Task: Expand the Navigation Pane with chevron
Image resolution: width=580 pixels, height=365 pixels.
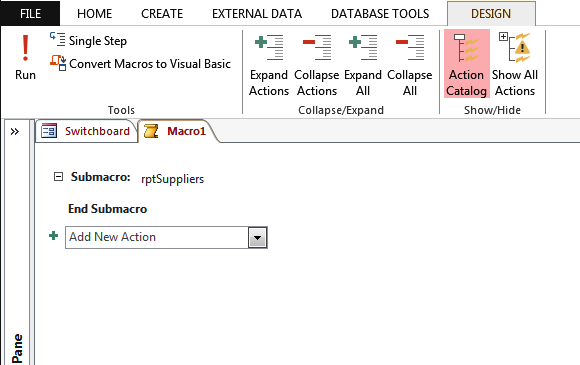Action: (15, 131)
